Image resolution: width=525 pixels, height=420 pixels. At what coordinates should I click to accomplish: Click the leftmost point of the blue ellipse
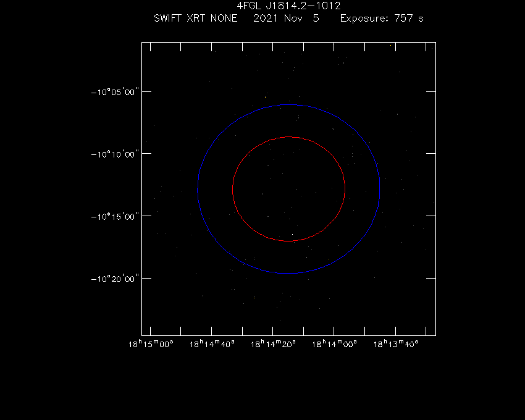point(198,189)
